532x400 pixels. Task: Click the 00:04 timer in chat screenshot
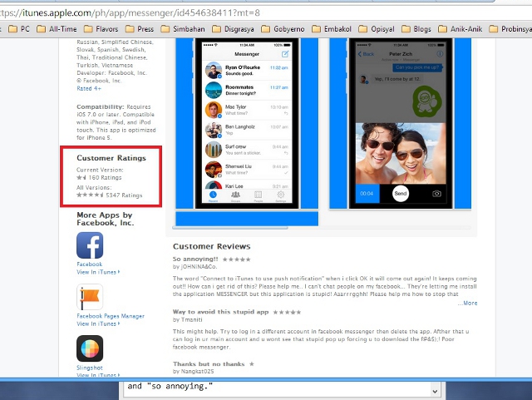pos(367,194)
